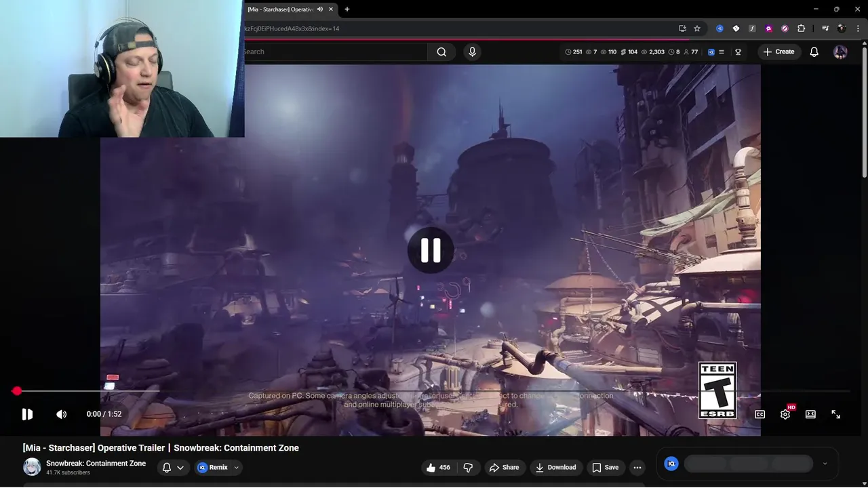Bookmark this page with the star

pos(697,28)
